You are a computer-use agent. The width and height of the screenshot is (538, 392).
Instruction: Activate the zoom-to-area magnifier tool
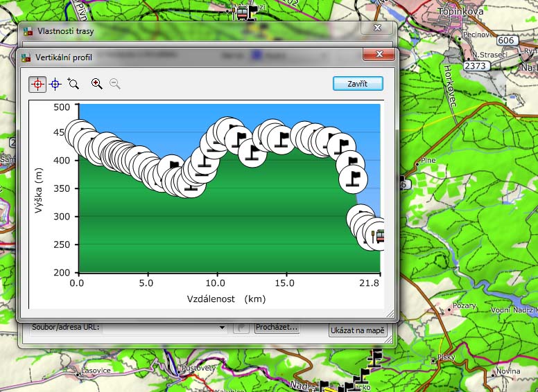tap(73, 84)
